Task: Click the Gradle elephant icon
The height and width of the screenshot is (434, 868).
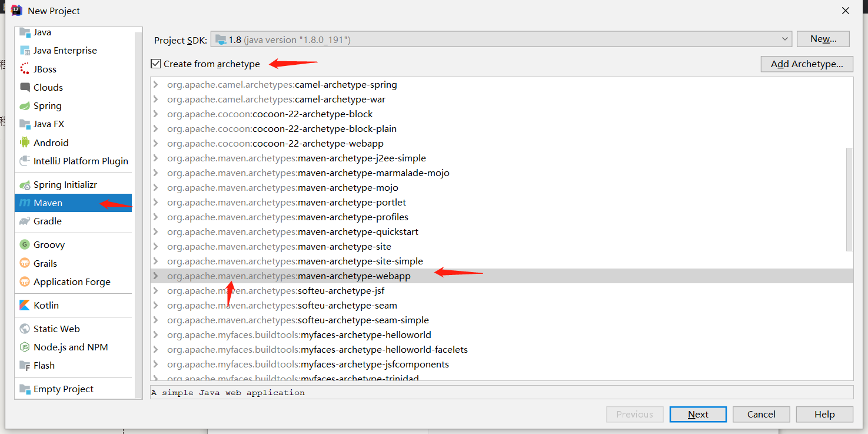Action: 25,221
